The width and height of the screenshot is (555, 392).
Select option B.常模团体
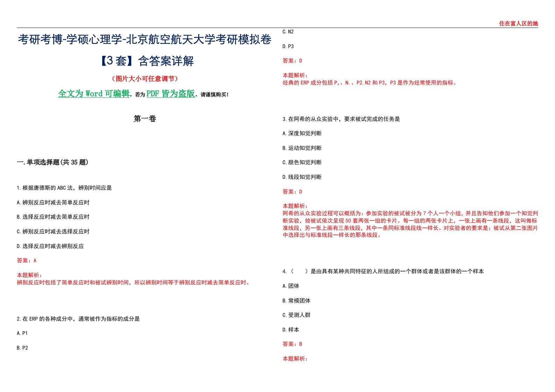point(297,301)
